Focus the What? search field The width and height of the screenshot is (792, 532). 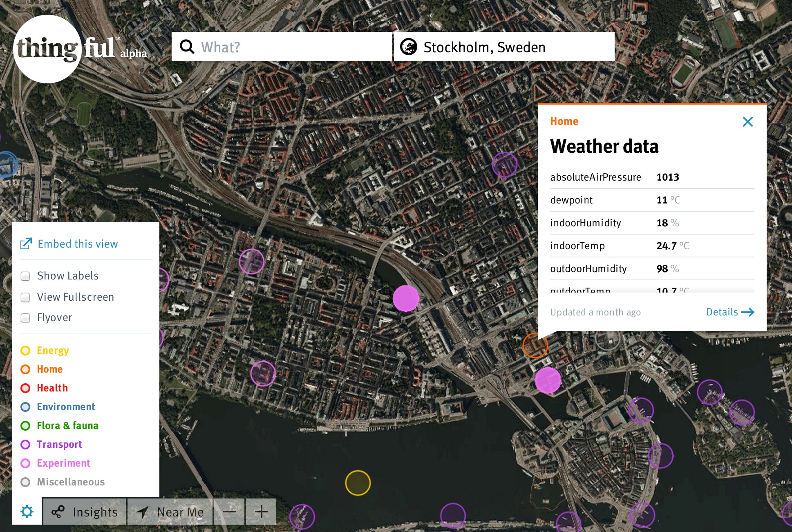[x=282, y=47]
